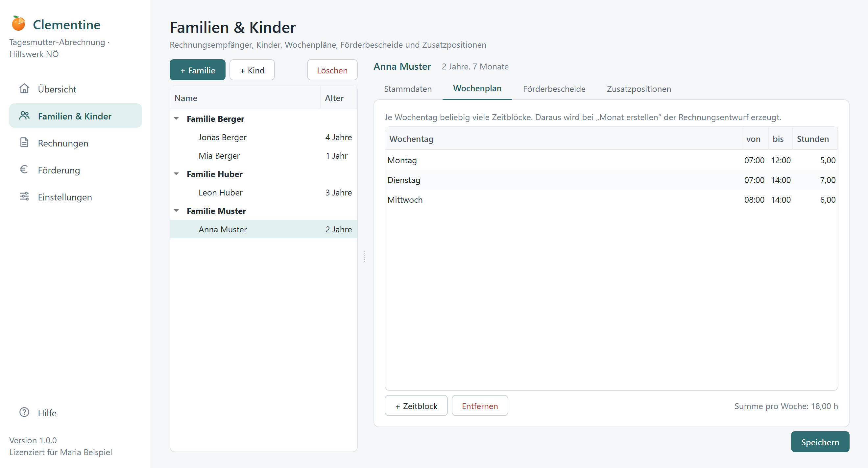The height and width of the screenshot is (468, 868).
Task: Open Einstellungen in the sidebar
Action: pos(76,197)
